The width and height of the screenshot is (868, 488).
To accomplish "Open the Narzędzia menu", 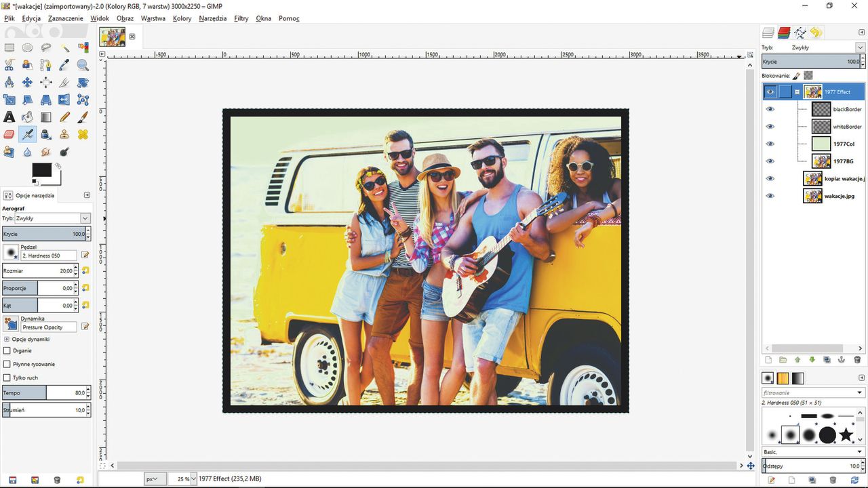I will click(213, 18).
